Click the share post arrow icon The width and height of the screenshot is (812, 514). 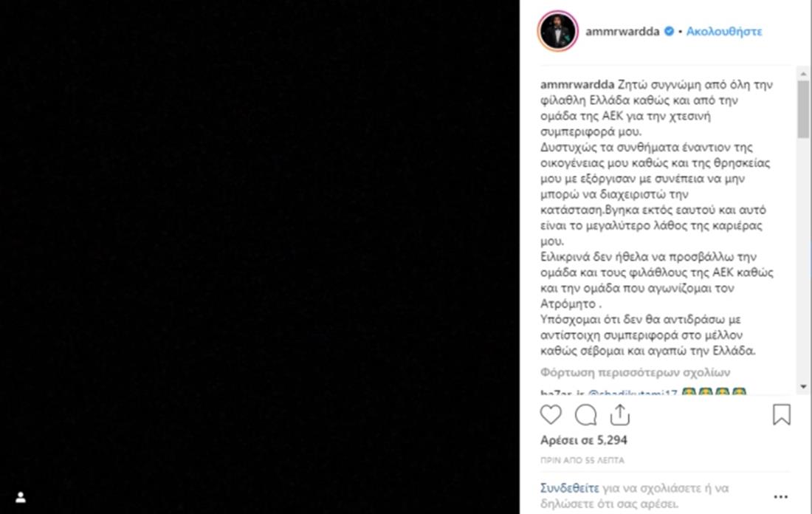click(620, 415)
